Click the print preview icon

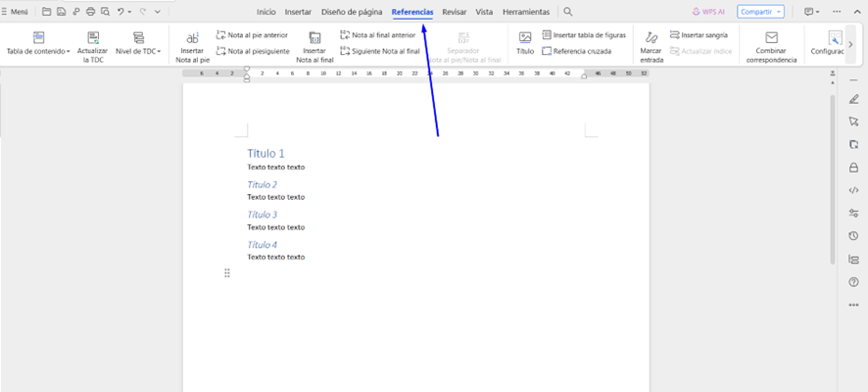[x=105, y=12]
